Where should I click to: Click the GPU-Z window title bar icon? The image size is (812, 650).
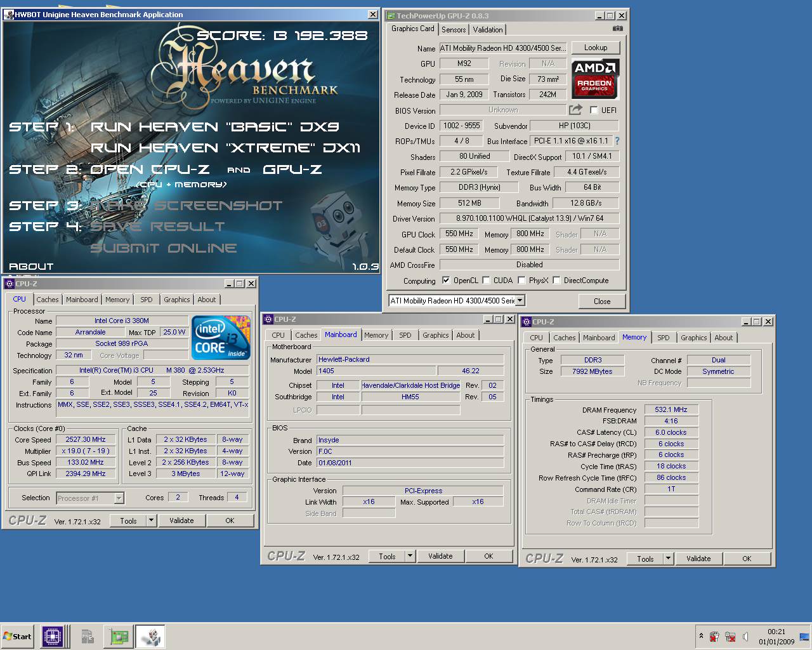(391, 16)
